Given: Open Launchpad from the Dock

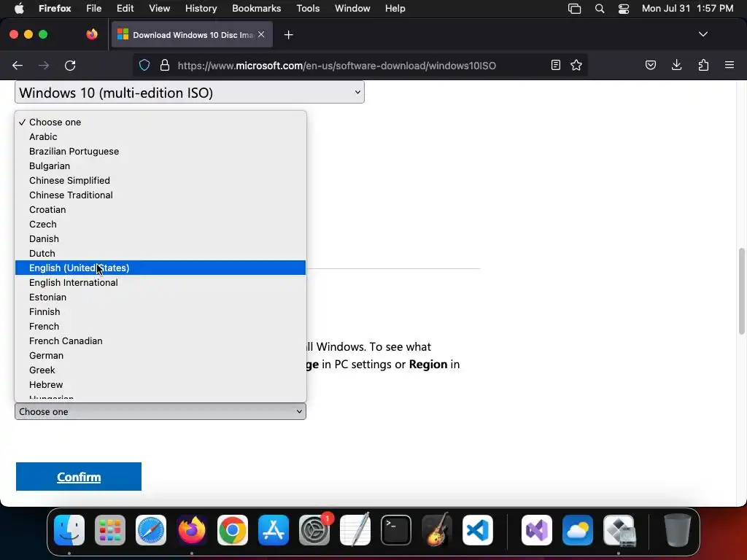Looking at the screenshot, I should [110, 530].
